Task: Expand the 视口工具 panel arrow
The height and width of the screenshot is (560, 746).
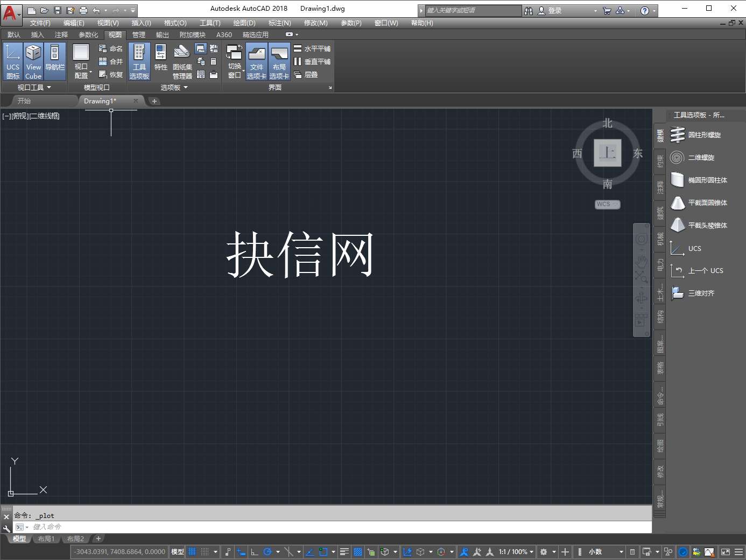Action: click(x=49, y=87)
